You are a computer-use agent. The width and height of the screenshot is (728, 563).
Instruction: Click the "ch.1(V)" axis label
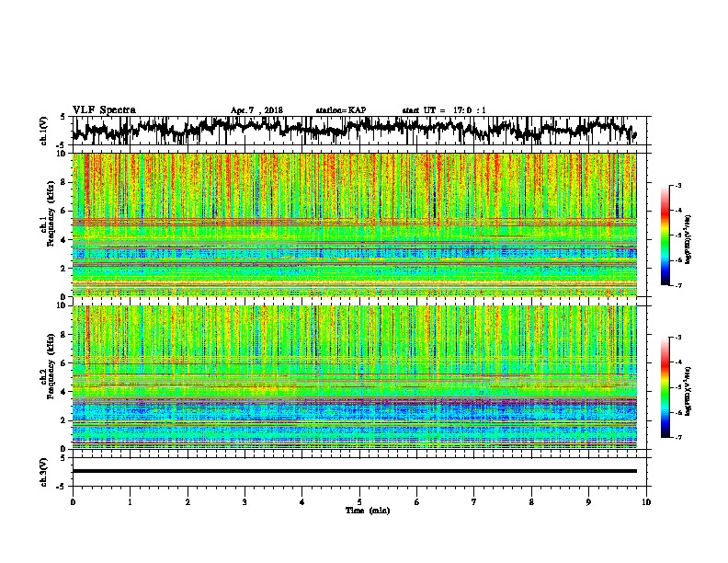click(44, 131)
